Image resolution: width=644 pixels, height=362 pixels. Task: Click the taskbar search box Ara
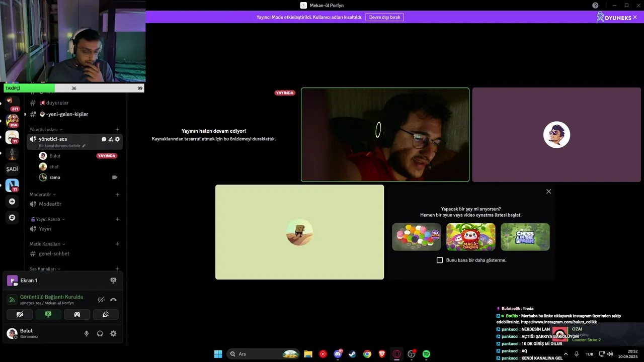(x=263, y=354)
